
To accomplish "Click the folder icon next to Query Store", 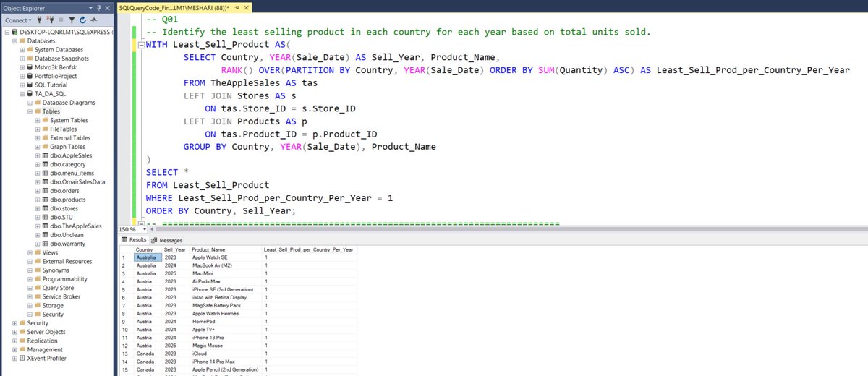I will [x=38, y=288].
